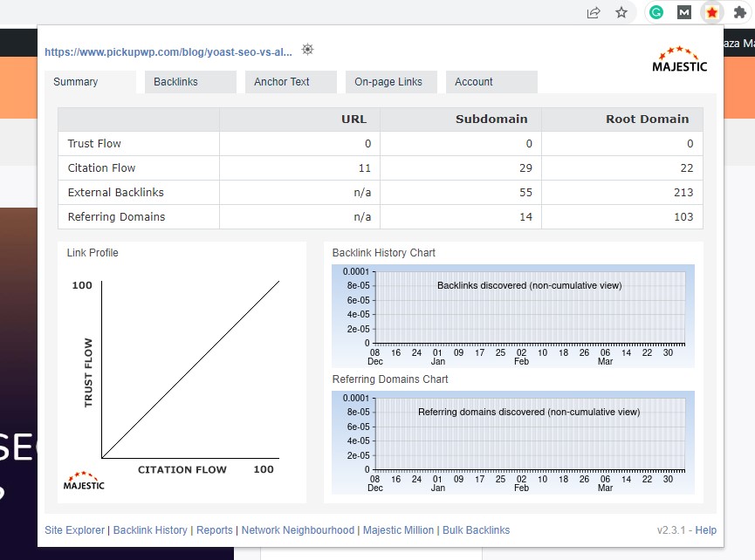Select the Trust Flow row label

(x=94, y=144)
